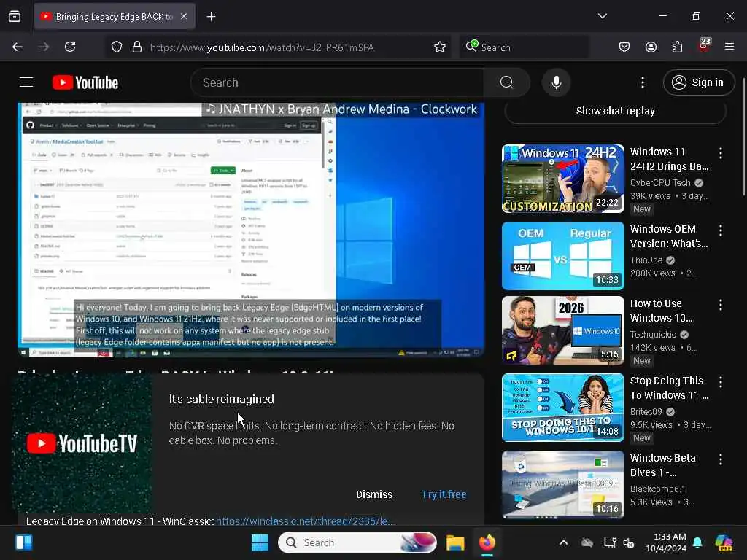
Task: Bookmark this page with the star
Action: pyautogui.click(x=440, y=47)
